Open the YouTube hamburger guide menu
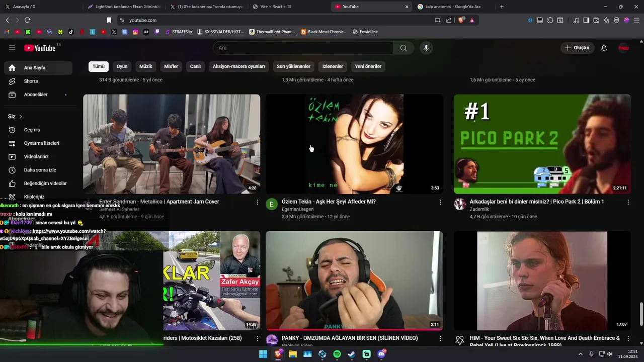 (x=12, y=48)
